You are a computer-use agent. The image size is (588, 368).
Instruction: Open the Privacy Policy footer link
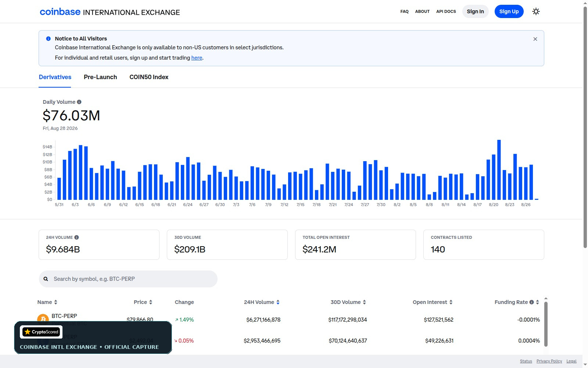[549, 361]
